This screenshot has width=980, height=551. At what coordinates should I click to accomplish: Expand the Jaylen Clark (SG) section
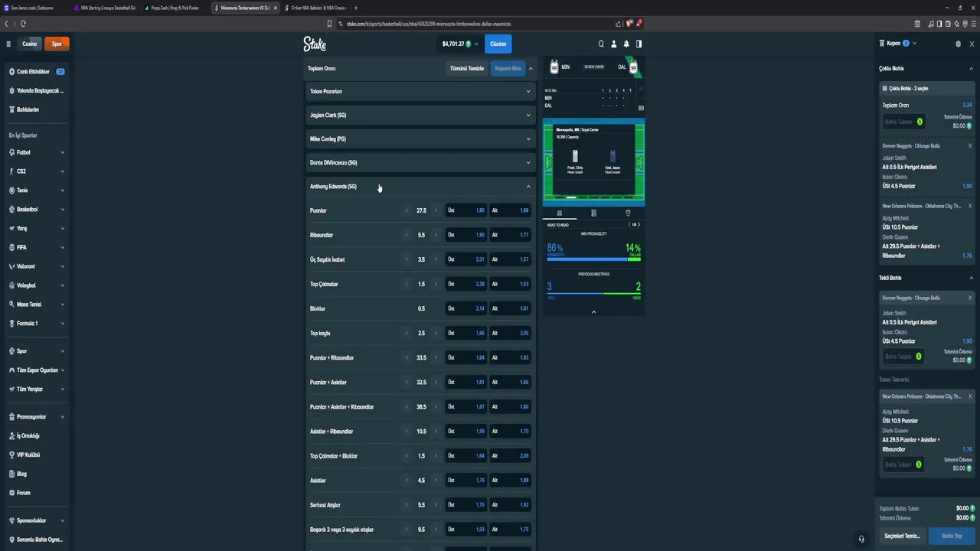420,115
